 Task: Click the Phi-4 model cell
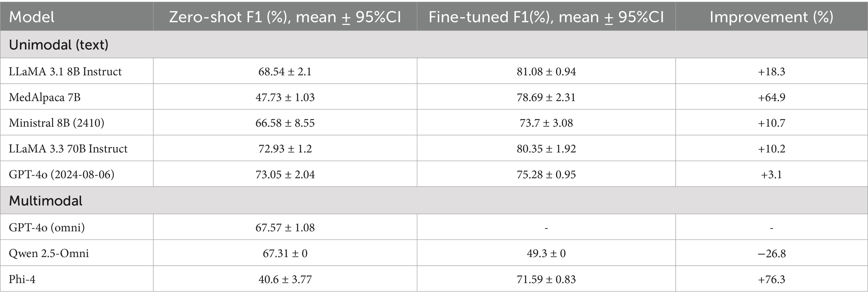pyautogui.click(x=22, y=279)
